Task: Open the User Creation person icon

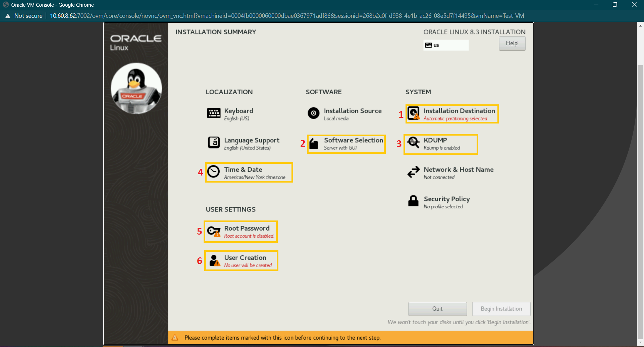Action: 214,260
